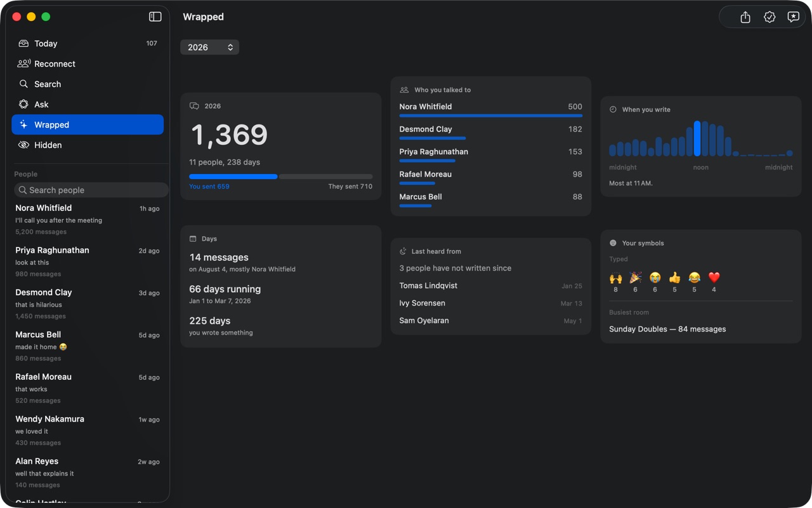Click the brightest bar in When you write chart
812x508 pixels.
click(697, 138)
